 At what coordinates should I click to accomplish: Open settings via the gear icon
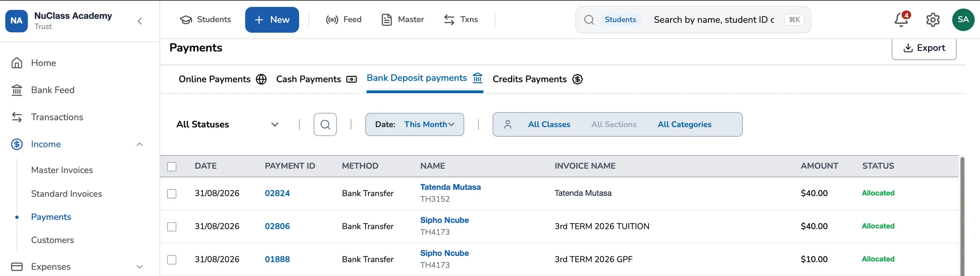pos(933,20)
